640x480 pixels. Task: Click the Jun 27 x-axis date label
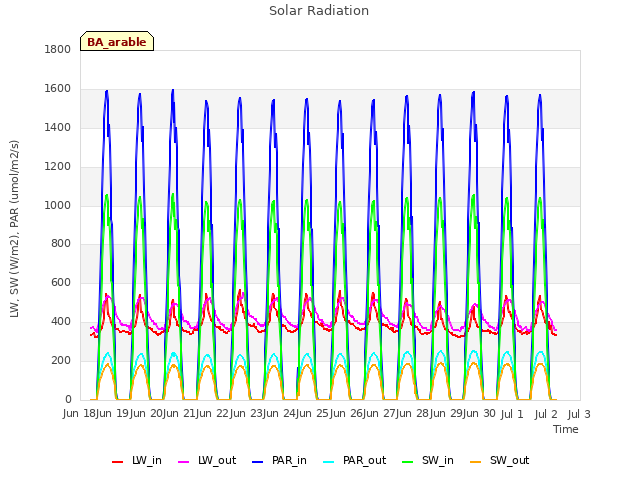[380, 414]
